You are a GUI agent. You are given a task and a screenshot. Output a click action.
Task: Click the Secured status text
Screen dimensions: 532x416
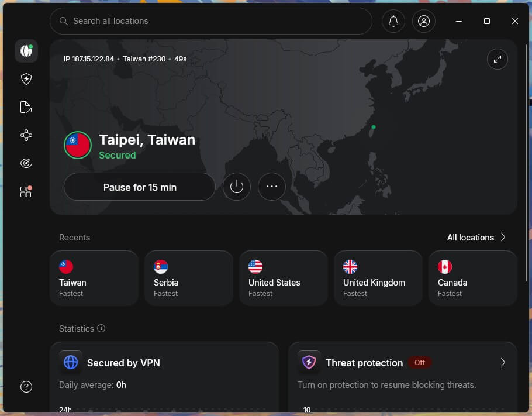(118, 155)
